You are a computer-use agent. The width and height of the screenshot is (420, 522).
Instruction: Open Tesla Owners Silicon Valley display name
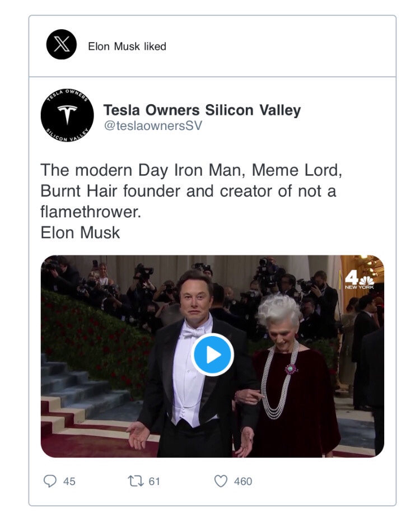pos(202,110)
